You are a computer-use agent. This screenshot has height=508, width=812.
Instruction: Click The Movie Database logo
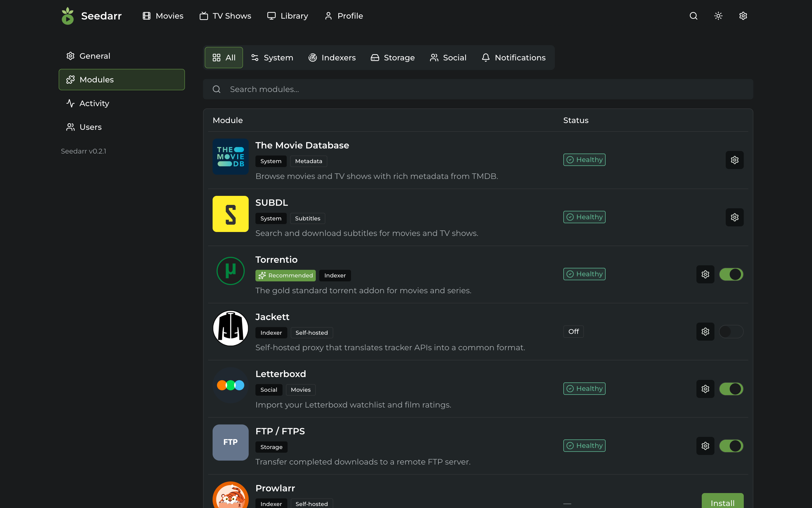pos(231,157)
